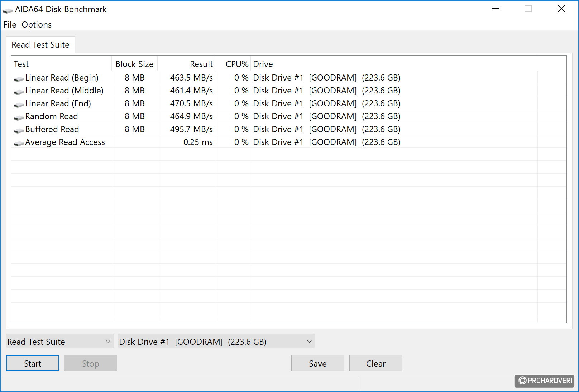Screen dimensions: 579x392
Task: Start the disk benchmark
Action: click(x=33, y=363)
